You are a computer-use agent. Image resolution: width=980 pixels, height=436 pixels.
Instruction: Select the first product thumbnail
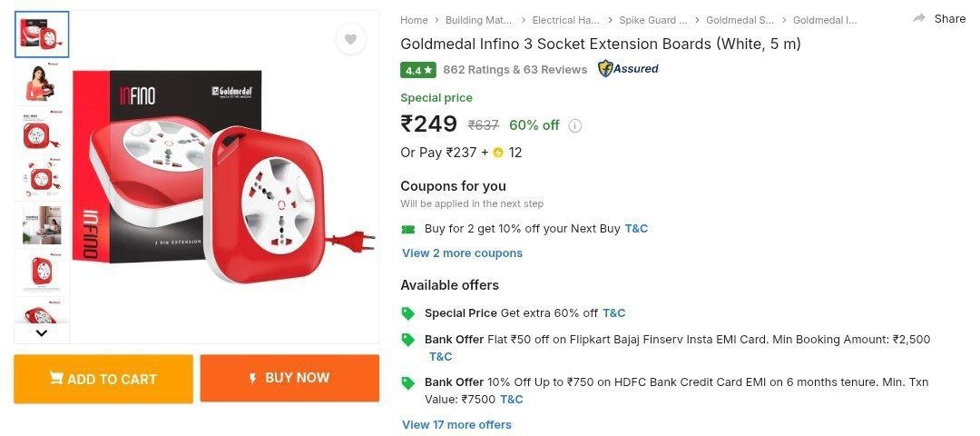[42, 35]
